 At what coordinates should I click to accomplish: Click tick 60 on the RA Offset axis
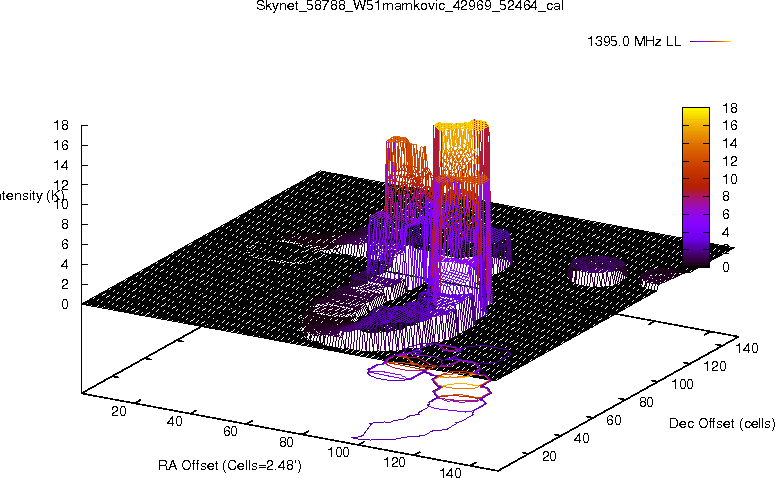pyautogui.click(x=230, y=432)
